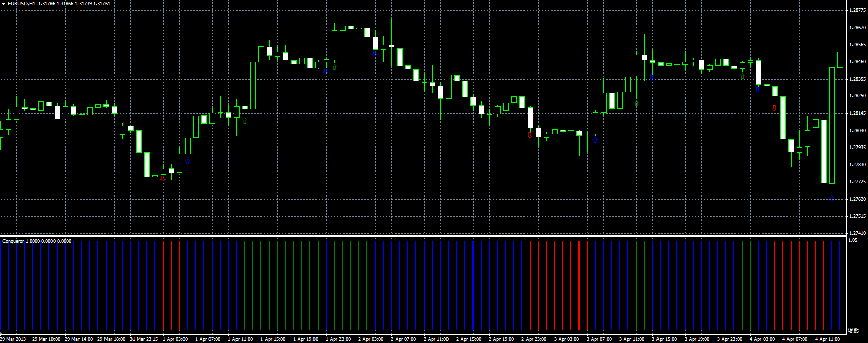
Task: Click the 1.28670 price axis label
Action: click(x=858, y=28)
